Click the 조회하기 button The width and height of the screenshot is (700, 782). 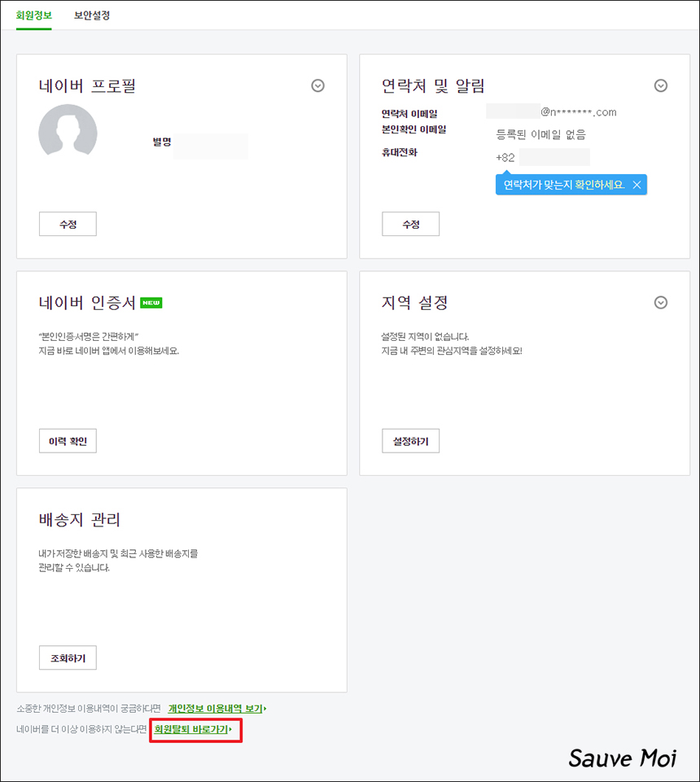tap(68, 657)
